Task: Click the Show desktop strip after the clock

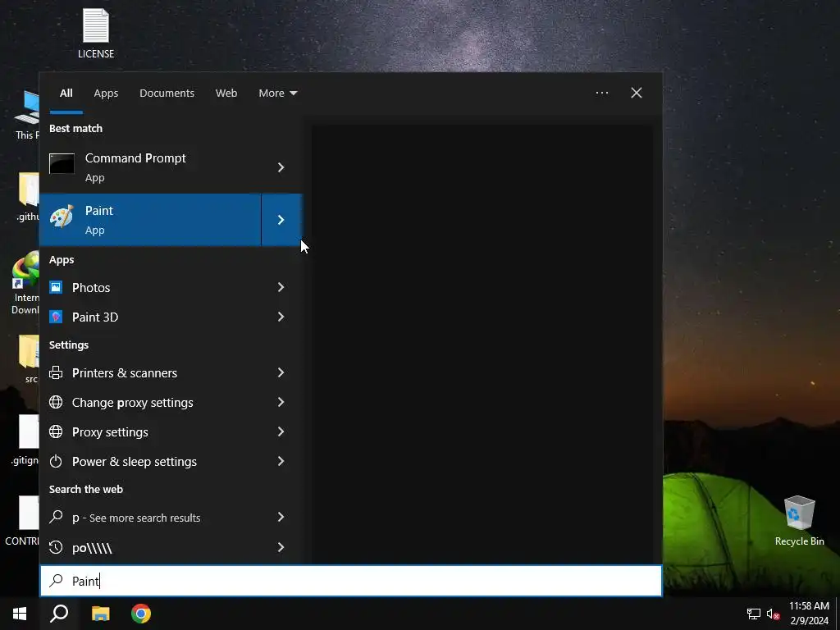Action: coord(838,614)
